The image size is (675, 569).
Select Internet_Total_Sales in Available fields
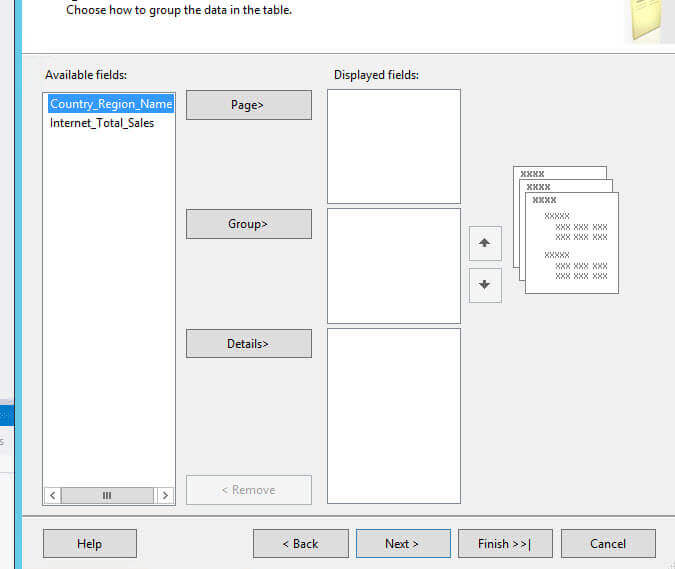click(102, 123)
